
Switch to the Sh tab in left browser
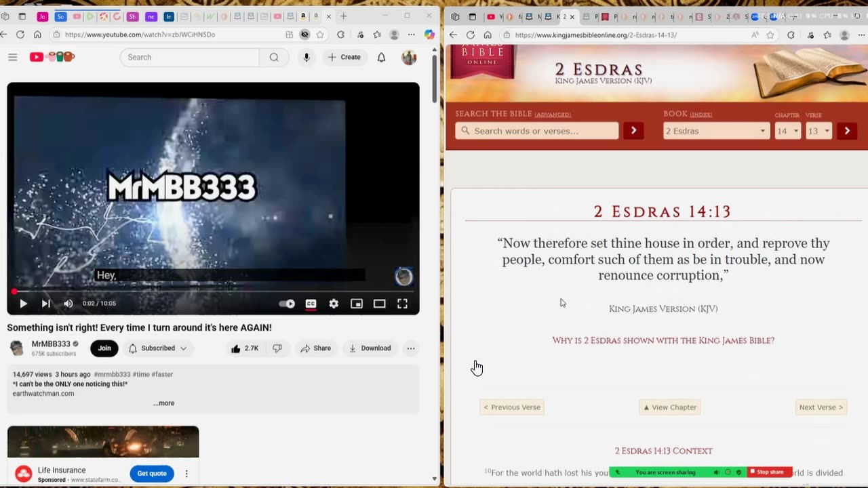[133, 16]
